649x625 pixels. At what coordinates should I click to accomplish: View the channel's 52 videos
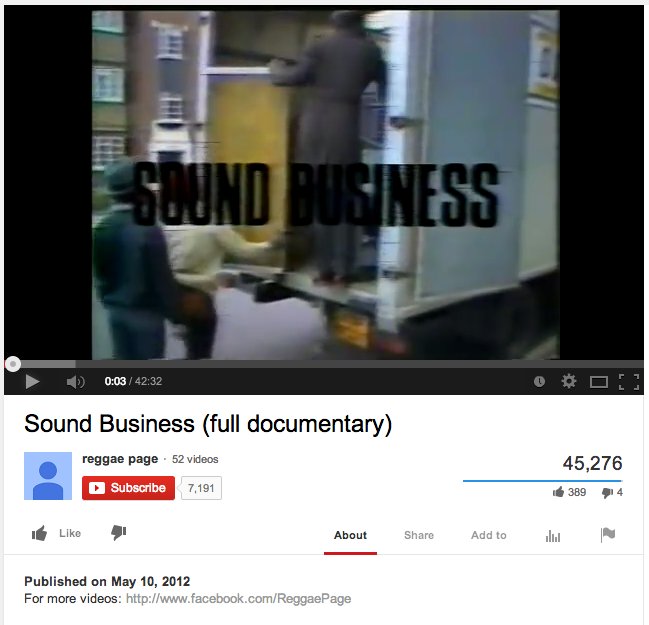[x=195, y=459]
